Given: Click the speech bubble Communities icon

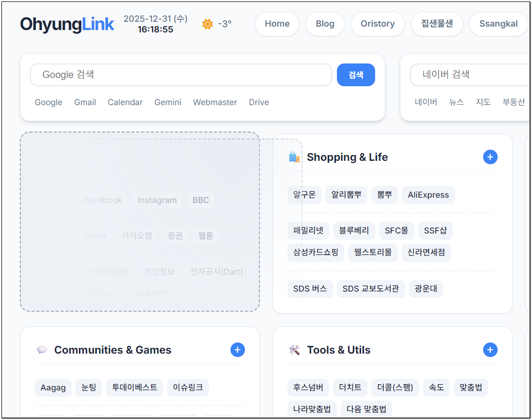Looking at the screenshot, I should point(42,350).
